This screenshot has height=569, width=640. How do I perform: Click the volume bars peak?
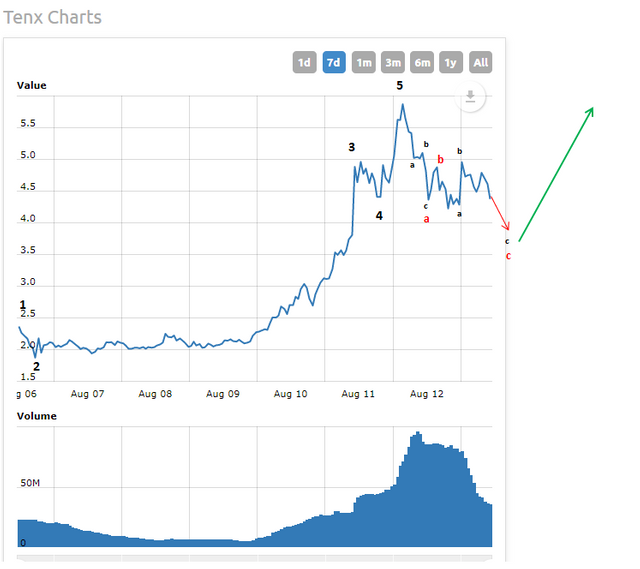point(416,435)
